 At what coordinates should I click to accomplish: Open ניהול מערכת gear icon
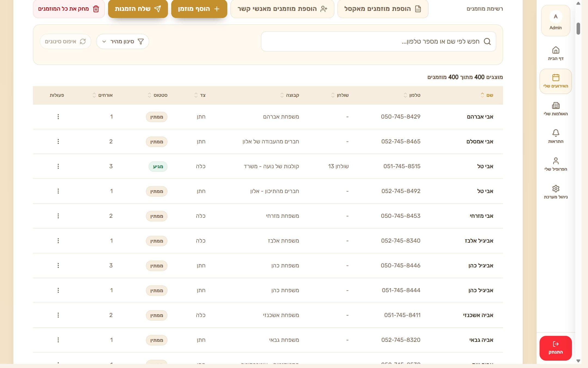(556, 192)
